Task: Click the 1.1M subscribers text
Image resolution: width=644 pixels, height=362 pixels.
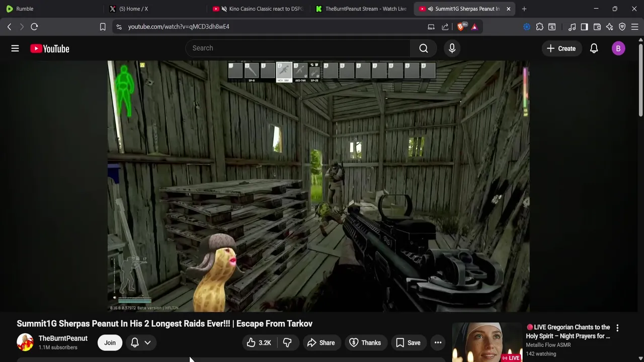Action: [x=58, y=347]
